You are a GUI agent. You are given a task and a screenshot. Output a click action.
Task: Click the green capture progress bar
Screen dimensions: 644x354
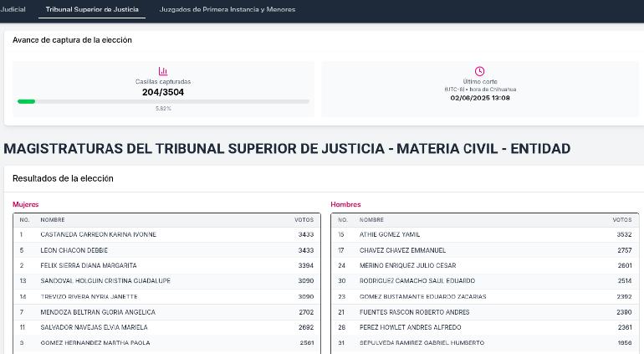pos(27,101)
